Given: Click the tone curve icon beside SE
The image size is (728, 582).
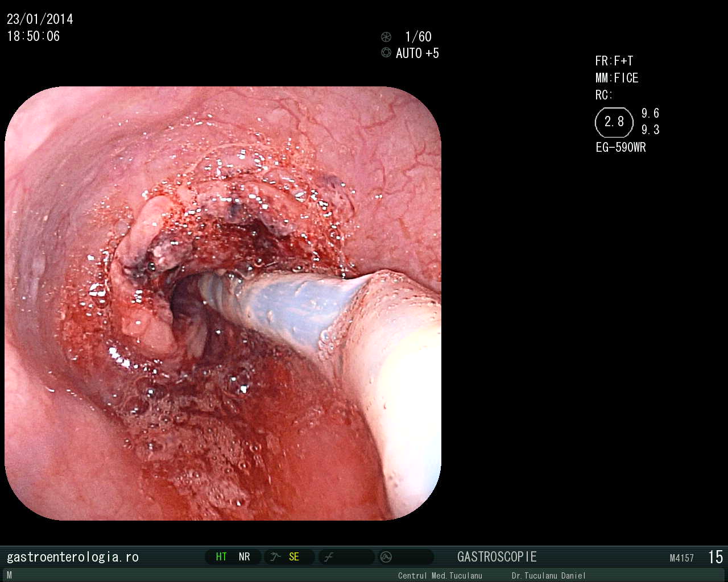Looking at the screenshot, I should (x=276, y=557).
